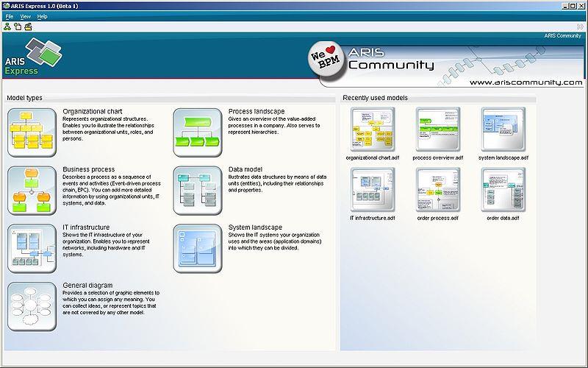Screen dimensions: 588x368
Task: Select the System landscape model icon
Action: 198,248
